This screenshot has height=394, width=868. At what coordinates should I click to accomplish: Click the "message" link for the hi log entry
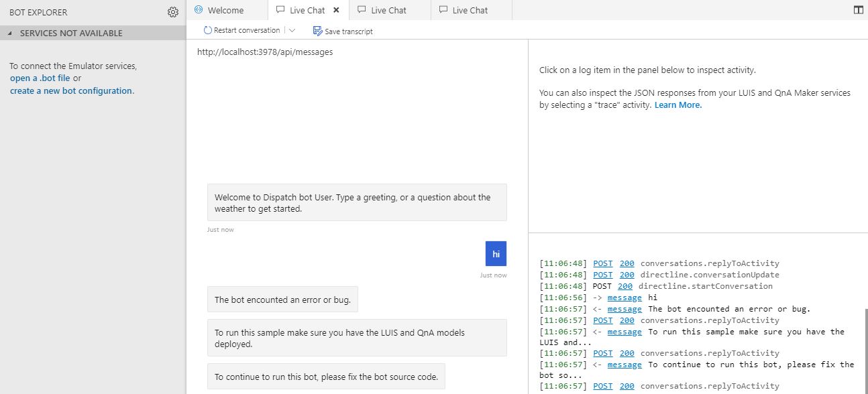(x=625, y=298)
